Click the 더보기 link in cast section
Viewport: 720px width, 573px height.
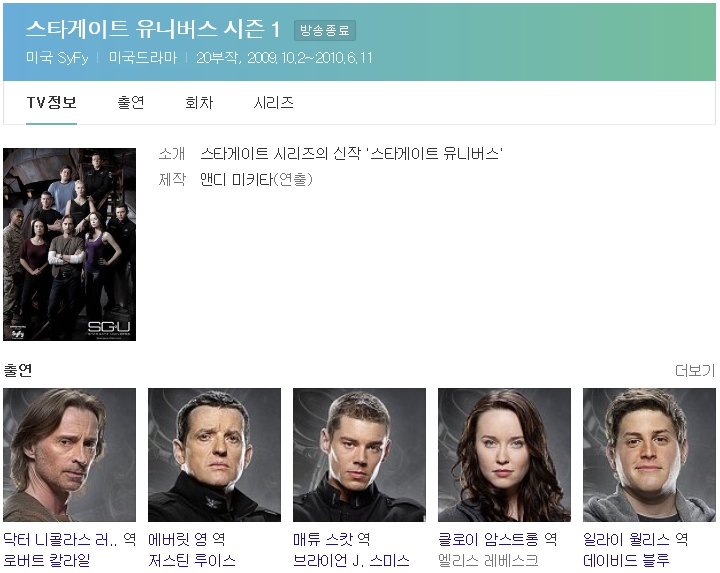click(x=695, y=371)
